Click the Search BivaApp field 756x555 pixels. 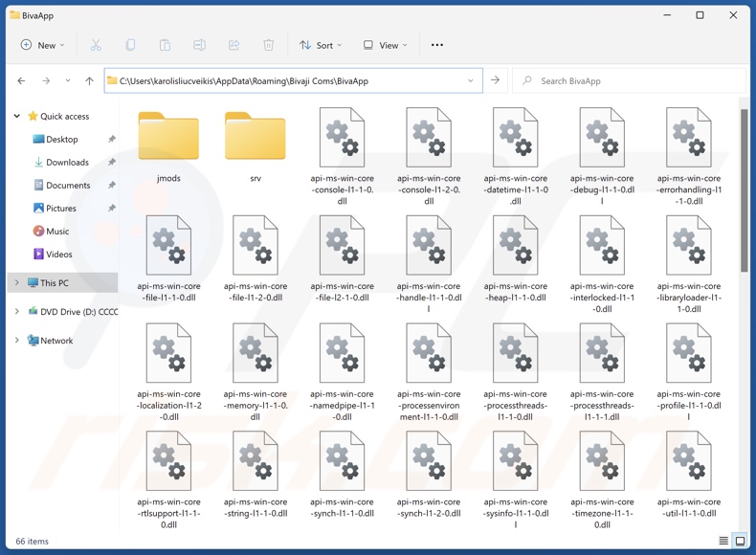point(632,81)
